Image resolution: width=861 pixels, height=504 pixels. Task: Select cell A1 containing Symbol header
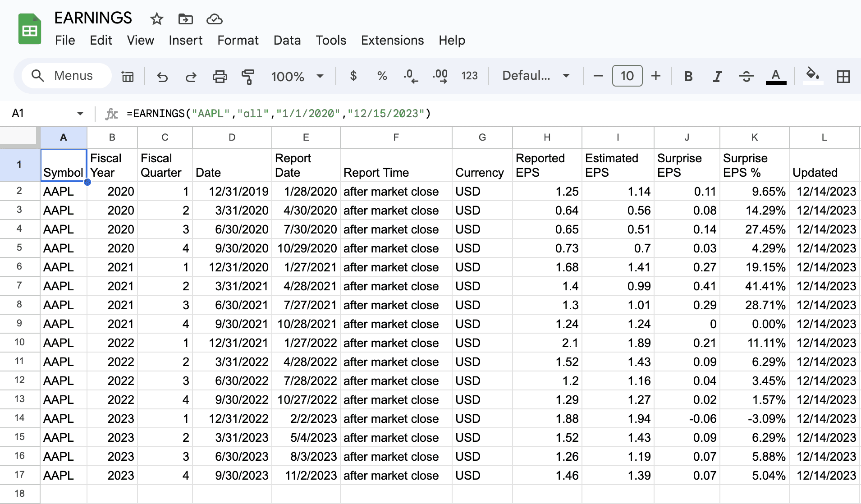coord(63,165)
